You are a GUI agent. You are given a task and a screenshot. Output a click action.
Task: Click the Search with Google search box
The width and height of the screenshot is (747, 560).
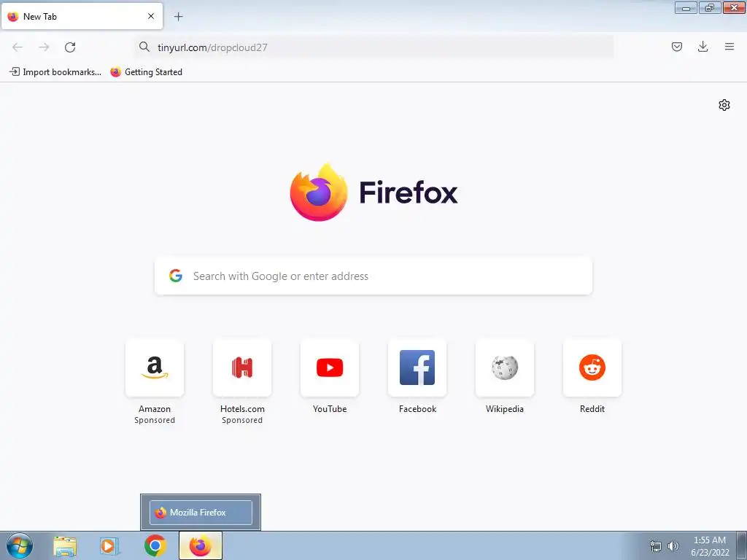[373, 276]
